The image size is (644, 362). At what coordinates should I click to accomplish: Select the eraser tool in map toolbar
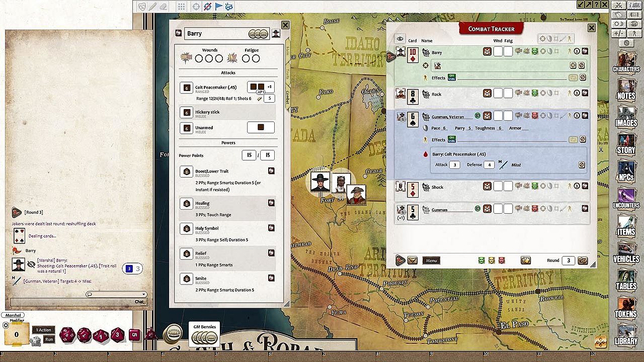point(163,7)
